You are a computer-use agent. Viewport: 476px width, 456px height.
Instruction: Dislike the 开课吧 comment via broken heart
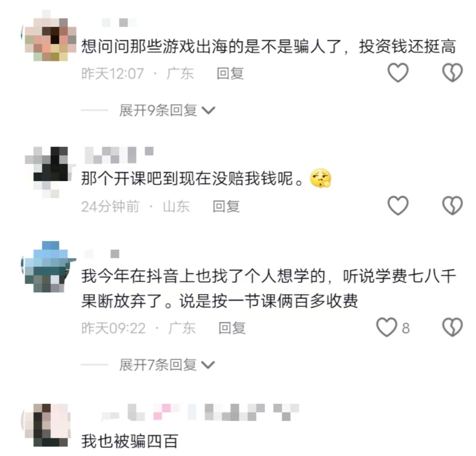click(x=452, y=206)
